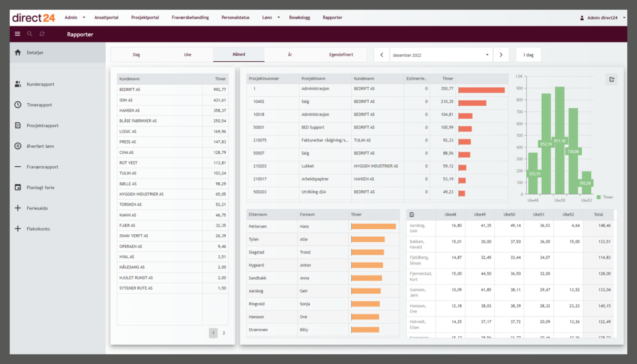Click Administrasjon project 1 red hours bar
Viewport: 637px width, 364px height.
click(x=481, y=90)
